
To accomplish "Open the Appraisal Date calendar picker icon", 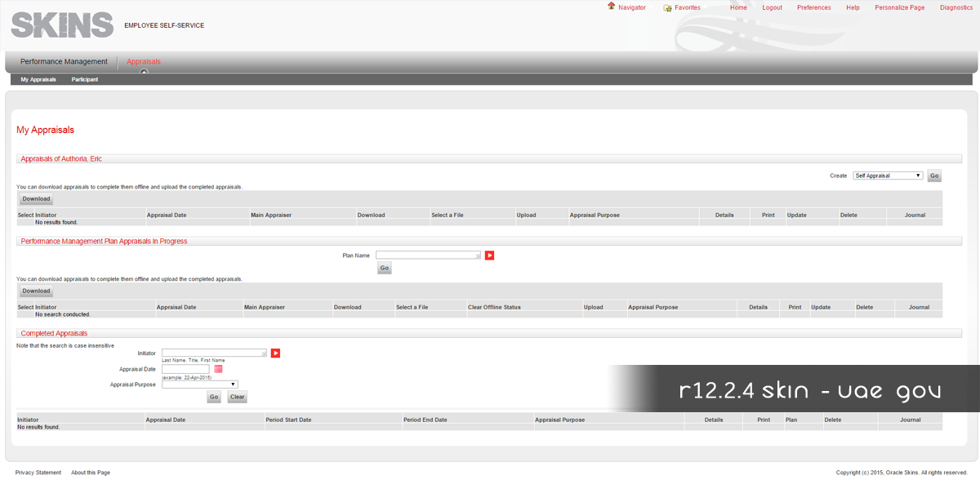I will tap(218, 369).
